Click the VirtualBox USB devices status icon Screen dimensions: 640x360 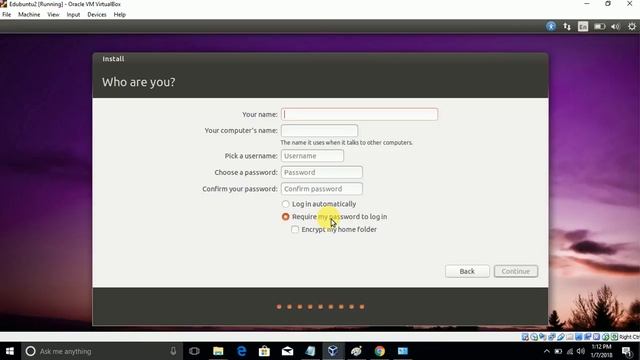561,337
